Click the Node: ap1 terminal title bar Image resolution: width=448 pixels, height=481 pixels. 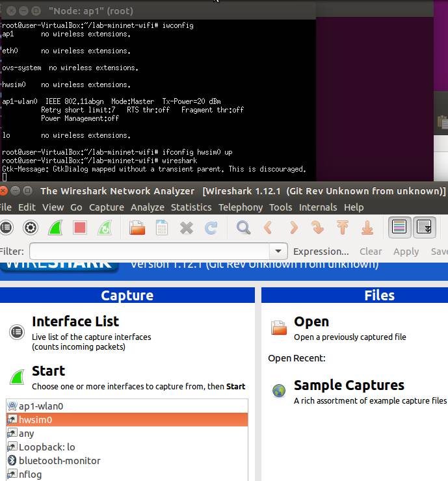(x=158, y=11)
